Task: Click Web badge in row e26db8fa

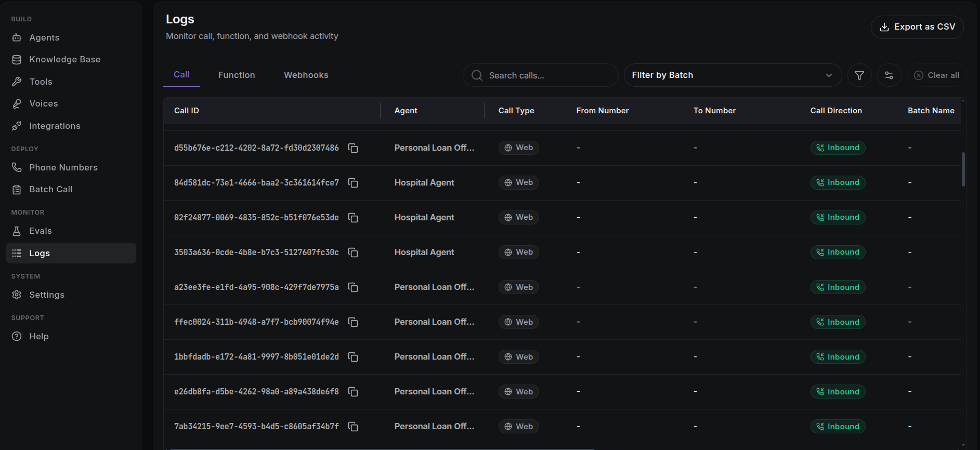Action: [x=518, y=391]
